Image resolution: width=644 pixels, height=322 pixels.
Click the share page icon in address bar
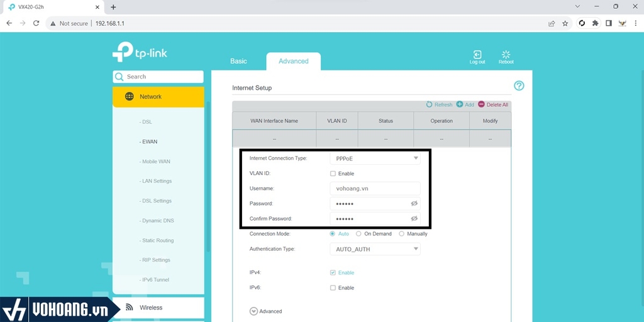[552, 23]
